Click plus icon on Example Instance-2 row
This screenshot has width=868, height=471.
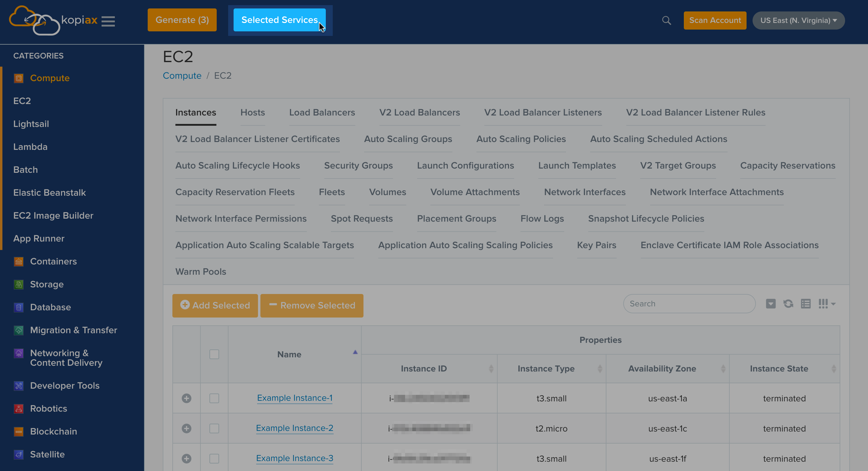(x=186, y=428)
